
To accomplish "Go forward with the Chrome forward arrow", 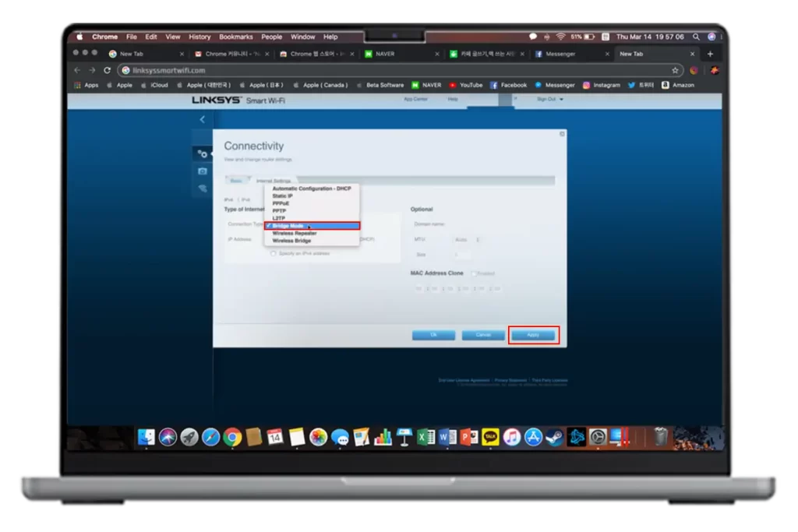I will [x=92, y=70].
